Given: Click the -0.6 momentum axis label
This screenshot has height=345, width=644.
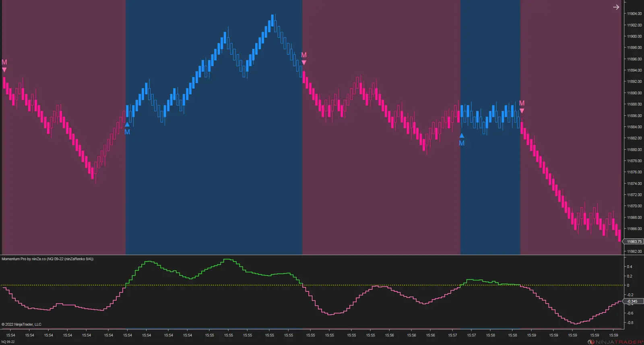Looking at the screenshot, I should coord(630,313).
